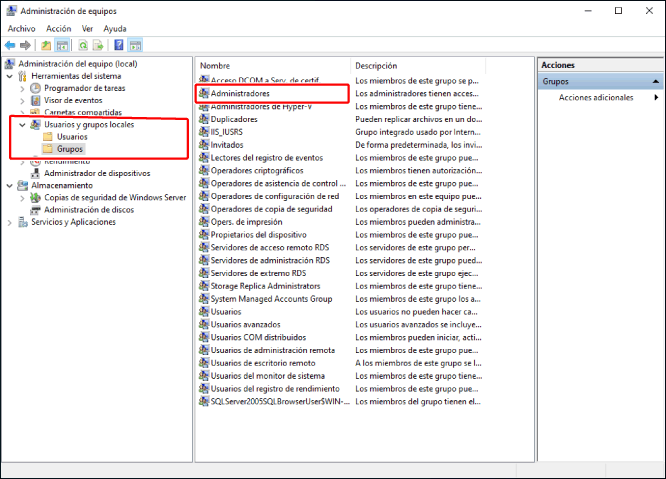Sort list by Nombre column header
The height and width of the screenshot is (479, 666).
[272, 65]
